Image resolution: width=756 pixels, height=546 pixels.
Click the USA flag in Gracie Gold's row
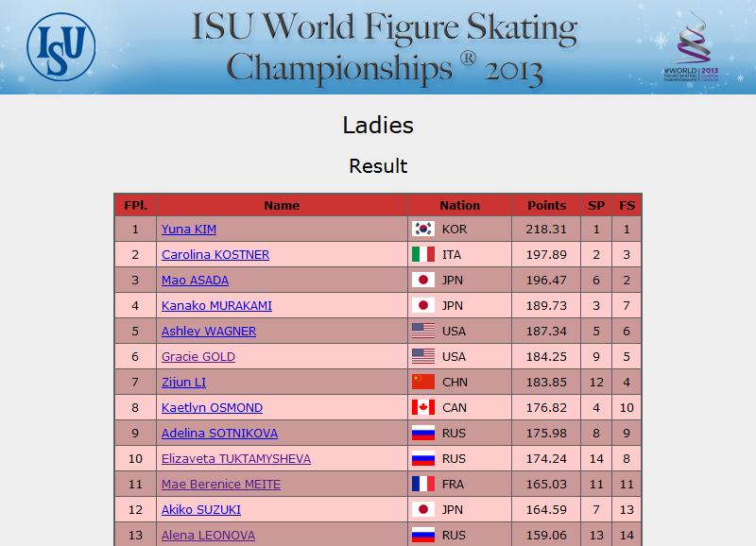423,357
